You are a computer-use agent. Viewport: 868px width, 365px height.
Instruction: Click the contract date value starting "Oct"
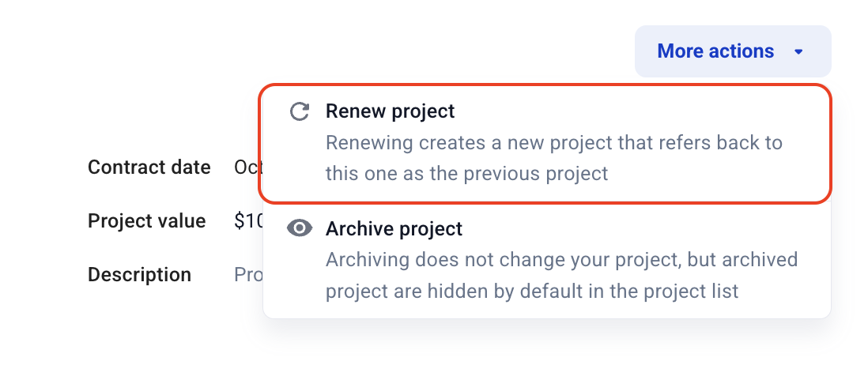tap(248, 167)
